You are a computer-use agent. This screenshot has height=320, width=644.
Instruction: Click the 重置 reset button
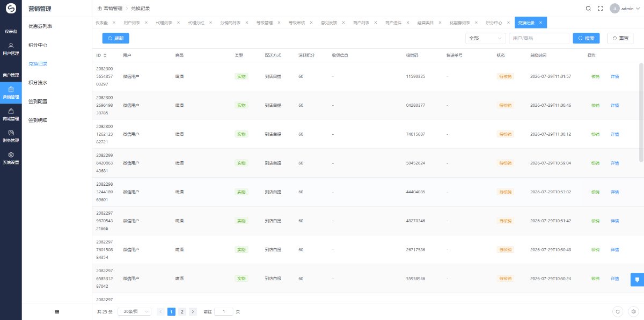coord(620,38)
